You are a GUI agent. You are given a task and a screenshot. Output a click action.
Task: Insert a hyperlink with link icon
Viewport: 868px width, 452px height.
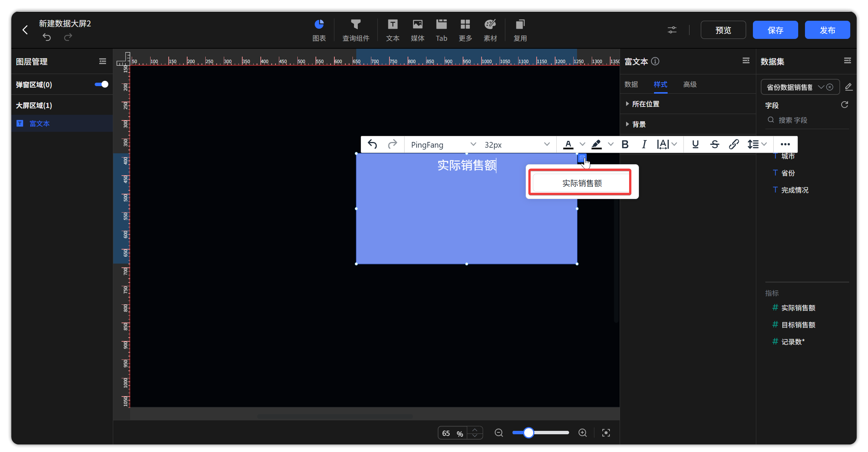tap(734, 144)
